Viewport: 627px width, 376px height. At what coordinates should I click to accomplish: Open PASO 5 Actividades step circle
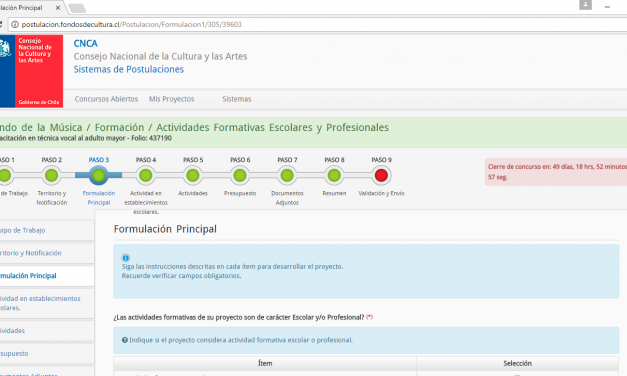[193, 175]
